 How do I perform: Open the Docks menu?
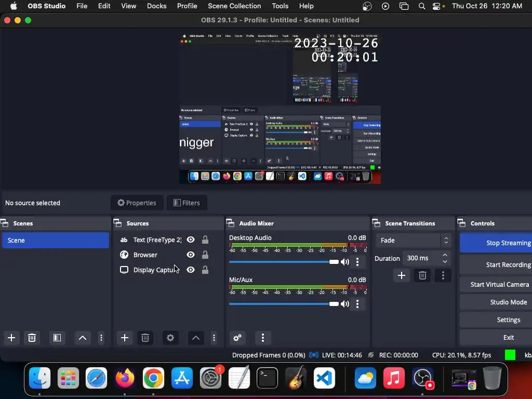[157, 6]
